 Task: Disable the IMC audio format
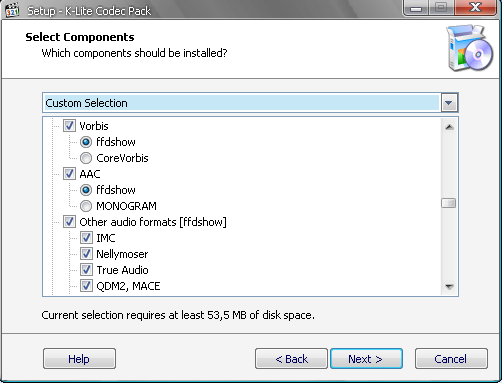[86, 238]
